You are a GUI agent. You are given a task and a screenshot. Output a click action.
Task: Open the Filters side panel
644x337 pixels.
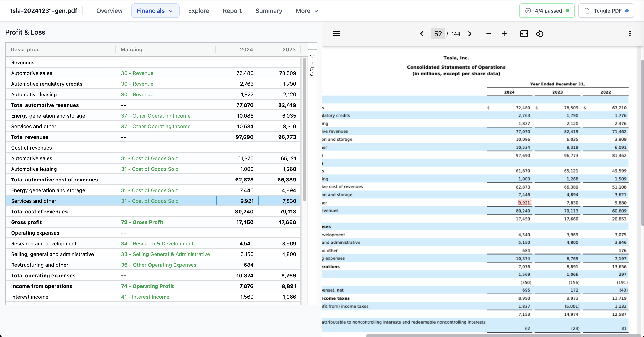pyautogui.click(x=312, y=65)
